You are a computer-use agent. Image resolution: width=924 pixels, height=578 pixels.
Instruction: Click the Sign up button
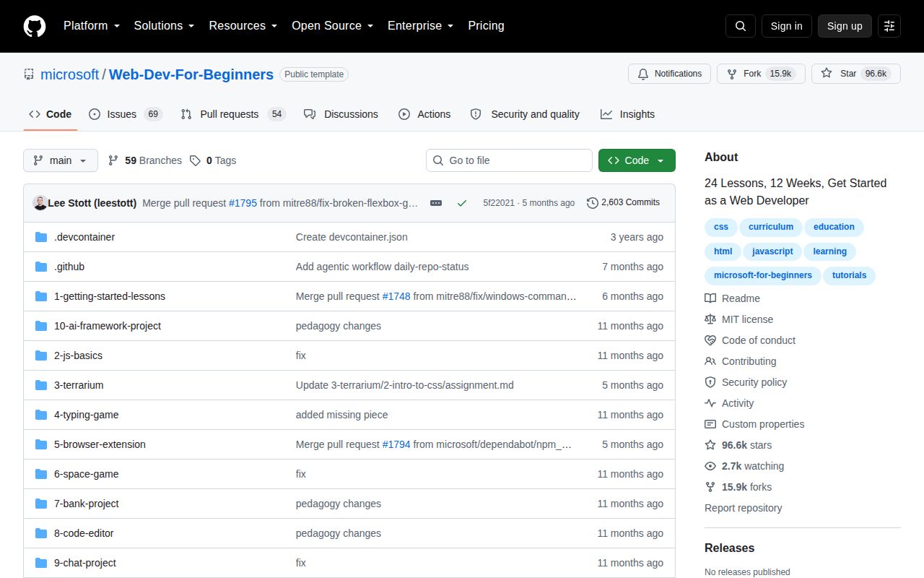(845, 26)
